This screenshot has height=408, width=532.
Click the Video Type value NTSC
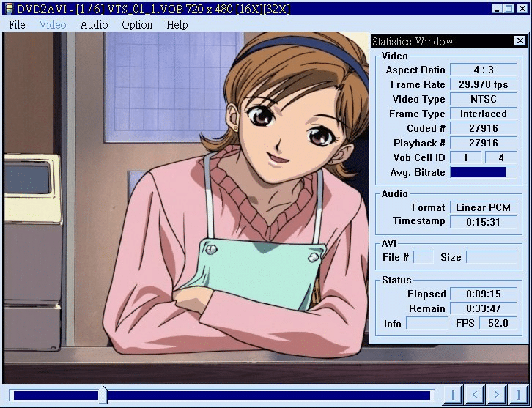click(x=484, y=99)
